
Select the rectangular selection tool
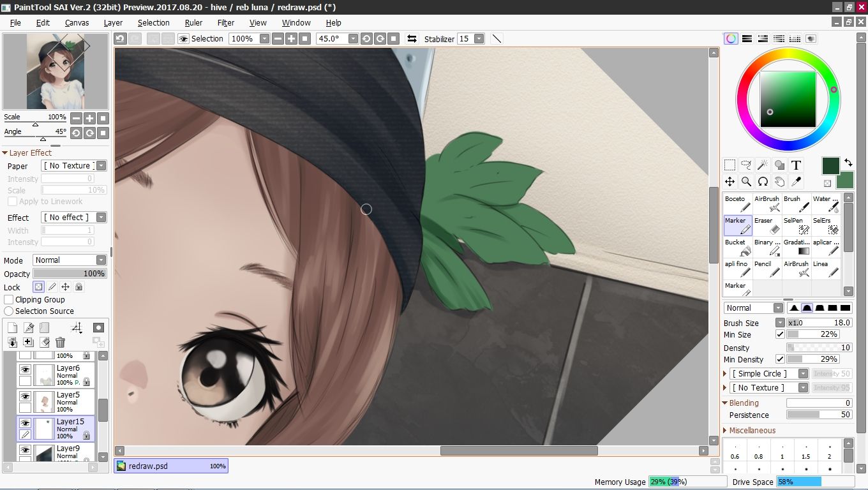(730, 165)
